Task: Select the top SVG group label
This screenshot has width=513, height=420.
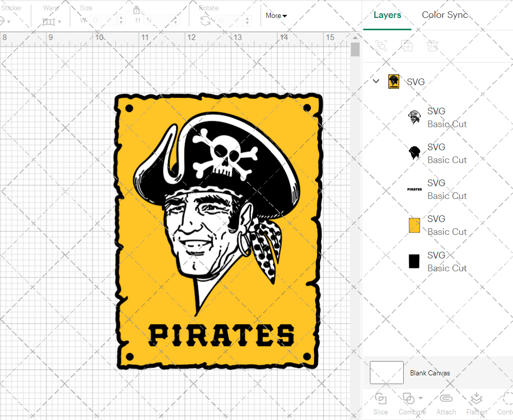Action: click(x=416, y=82)
